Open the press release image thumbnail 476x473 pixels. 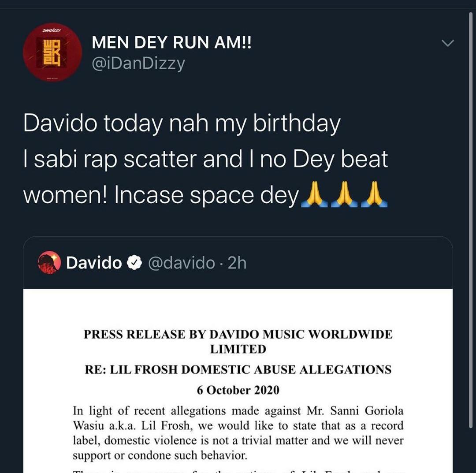tap(238, 381)
